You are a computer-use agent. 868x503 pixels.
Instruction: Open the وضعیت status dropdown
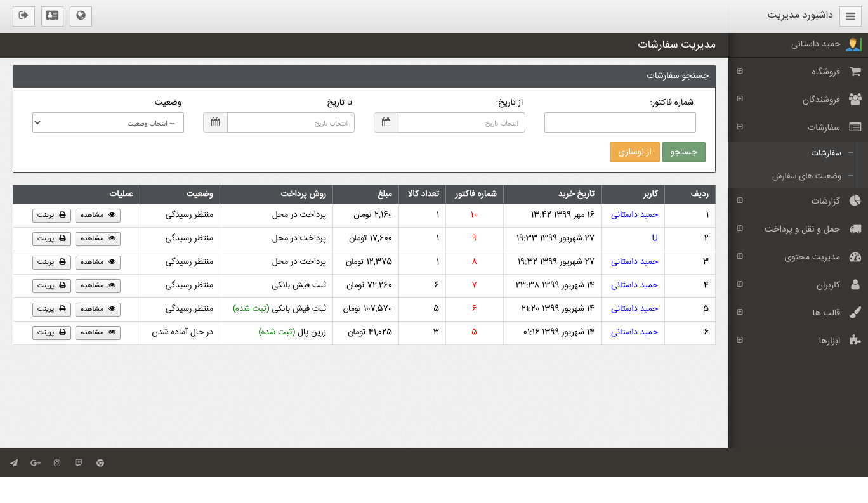(x=108, y=122)
